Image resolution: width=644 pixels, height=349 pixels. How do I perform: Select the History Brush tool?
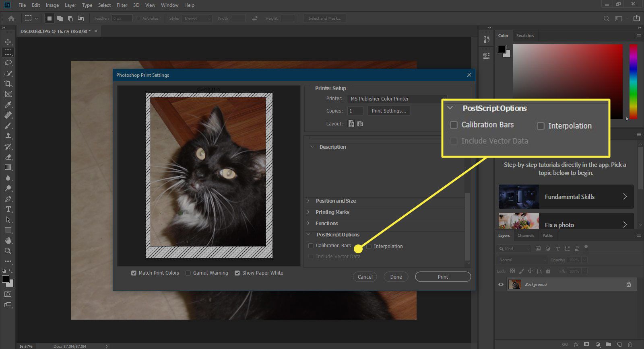(x=8, y=146)
